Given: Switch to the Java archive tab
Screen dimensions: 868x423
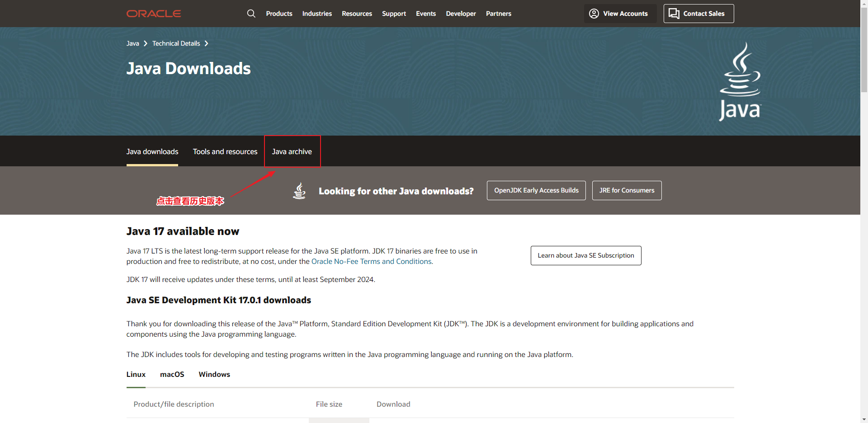Looking at the screenshot, I should point(292,151).
